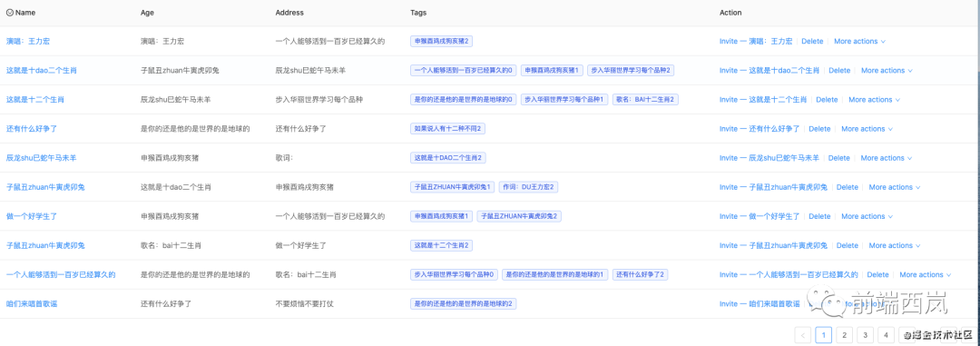Click tag 如果说人有十二种不同2
The height and width of the screenshot is (346, 980).
(x=447, y=129)
